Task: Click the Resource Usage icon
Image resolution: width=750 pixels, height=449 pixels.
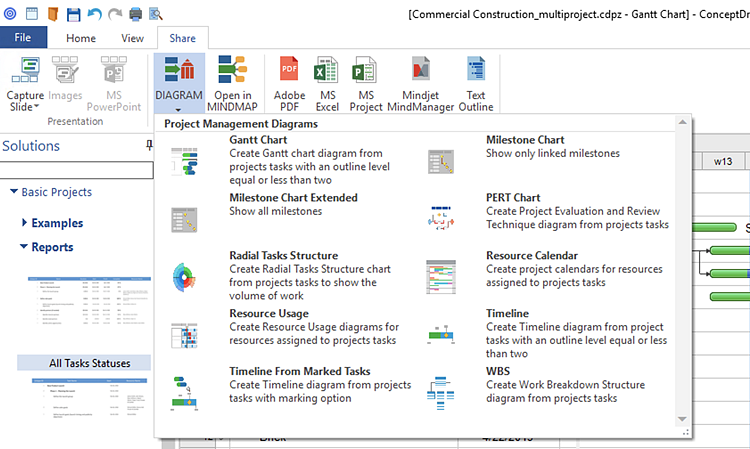Action: pos(185,335)
